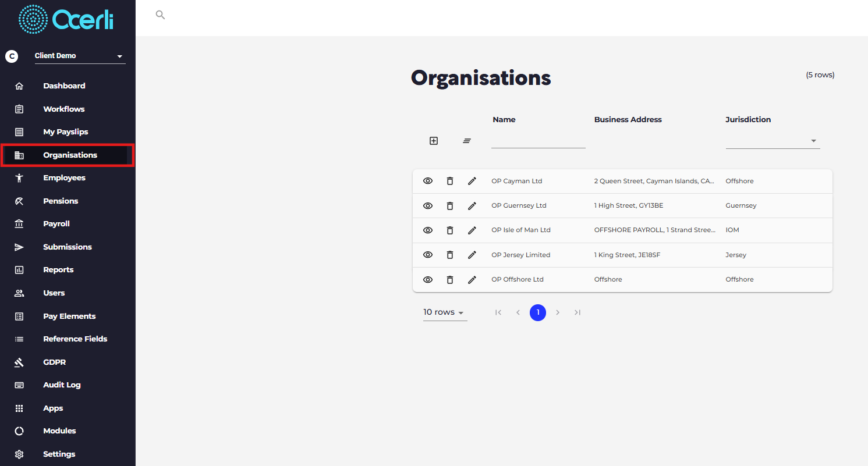This screenshot has width=868, height=466.
Task: Open the Client Demo account dropdown
Action: 80,56
